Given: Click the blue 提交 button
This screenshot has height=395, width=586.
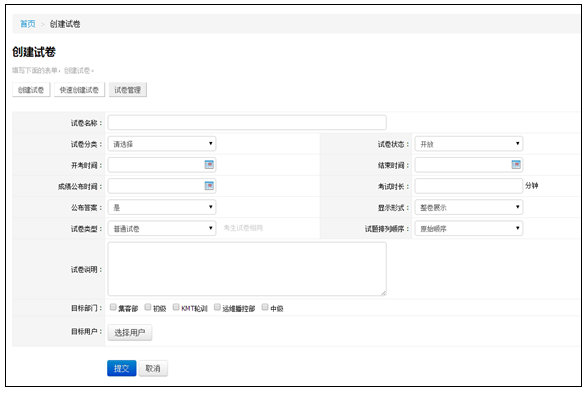Looking at the screenshot, I should 121,368.
